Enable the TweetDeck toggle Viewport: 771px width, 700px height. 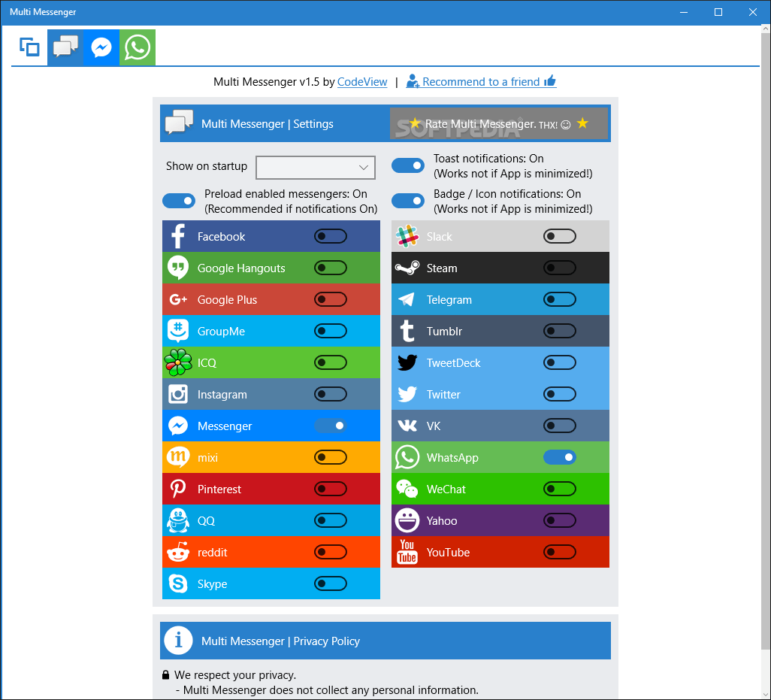click(560, 362)
